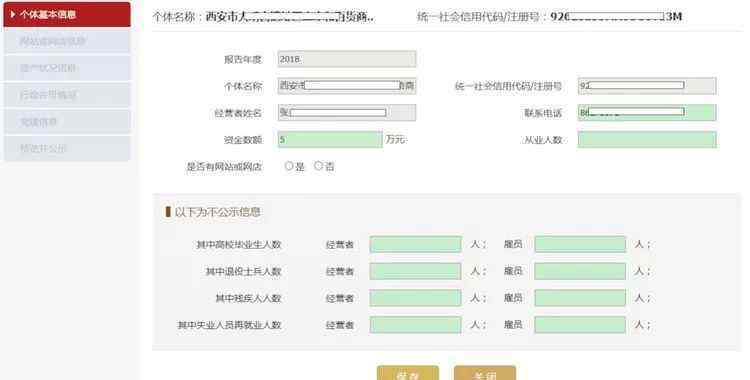Click 退役士兵 经营者 count field

415,271
